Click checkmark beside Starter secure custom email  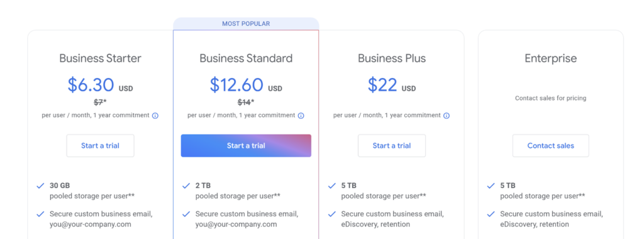click(x=40, y=214)
